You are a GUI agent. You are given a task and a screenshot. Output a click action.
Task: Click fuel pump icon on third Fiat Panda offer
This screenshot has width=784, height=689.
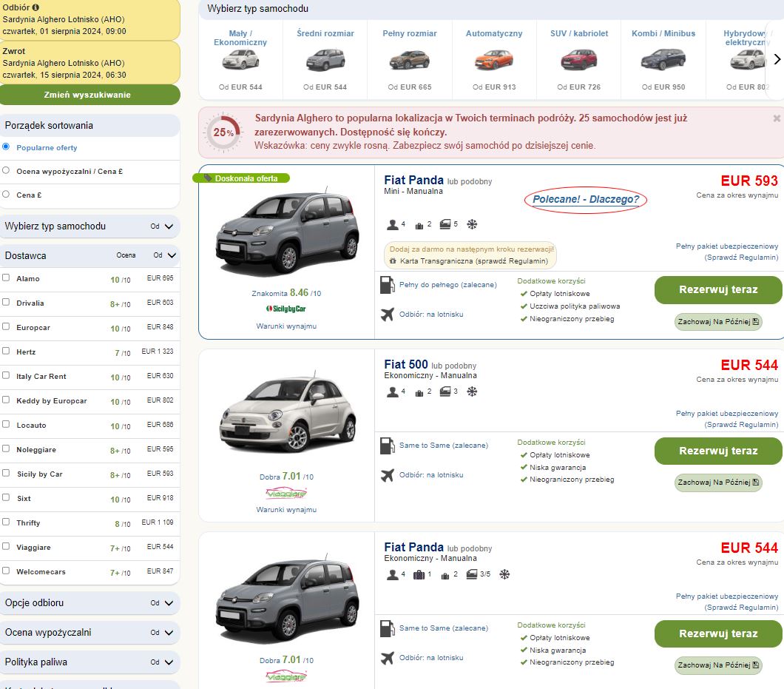[387, 628]
